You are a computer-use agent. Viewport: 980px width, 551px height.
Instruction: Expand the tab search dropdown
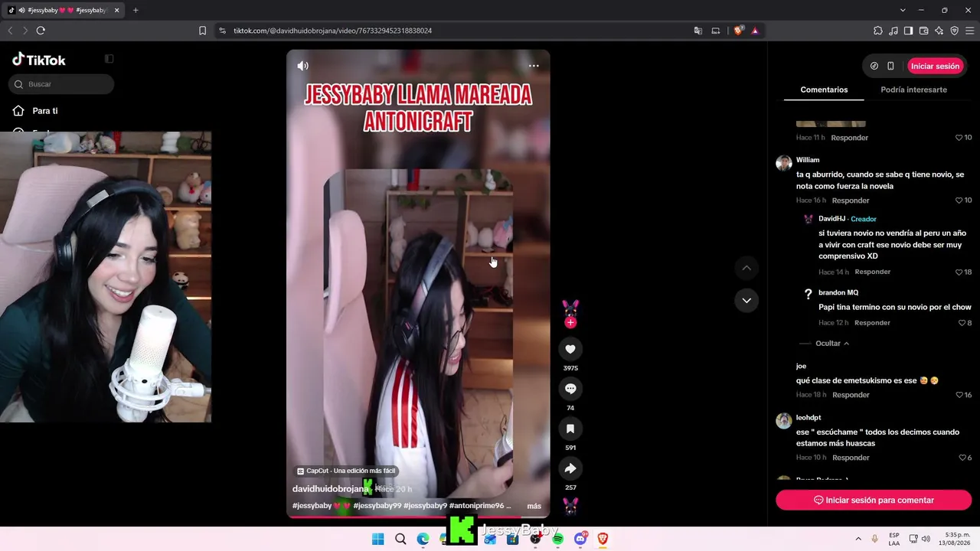coord(903,10)
